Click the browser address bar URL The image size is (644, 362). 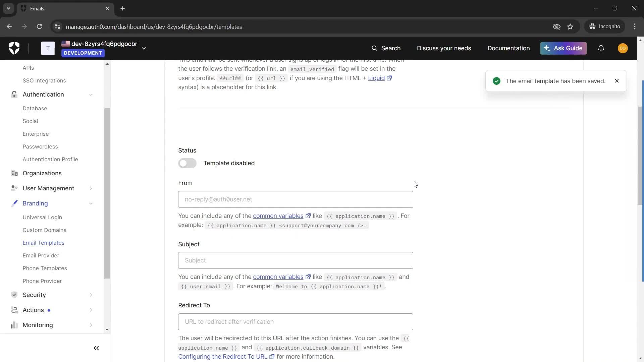pos(154,26)
